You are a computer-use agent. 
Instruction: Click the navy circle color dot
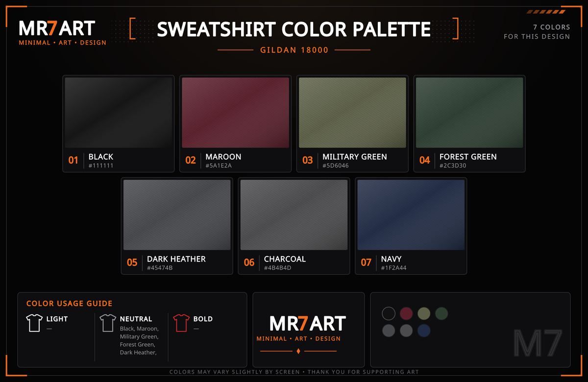pyautogui.click(x=424, y=331)
